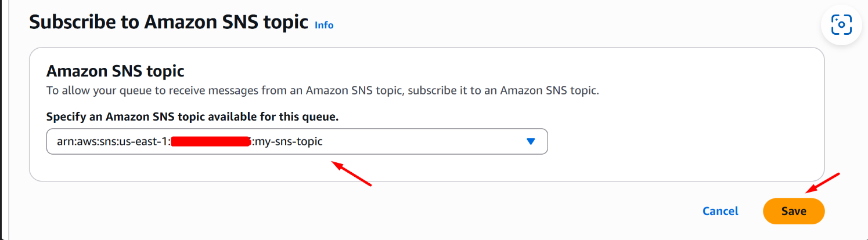Click the red arrow pointing at Save
This screenshot has height=240, width=868.
(823, 183)
